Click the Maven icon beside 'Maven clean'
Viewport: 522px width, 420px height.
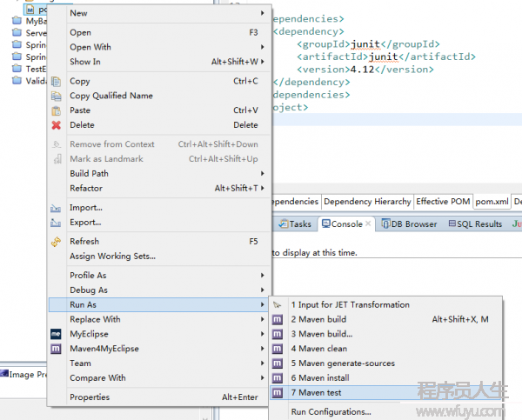click(x=277, y=349)
